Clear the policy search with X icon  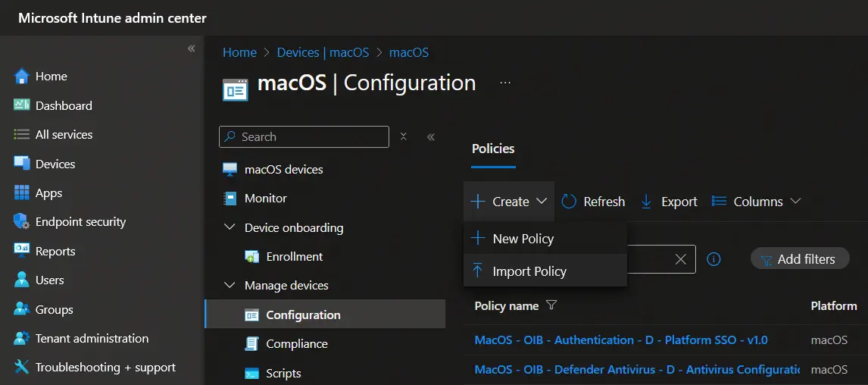(x=680, y=259)
